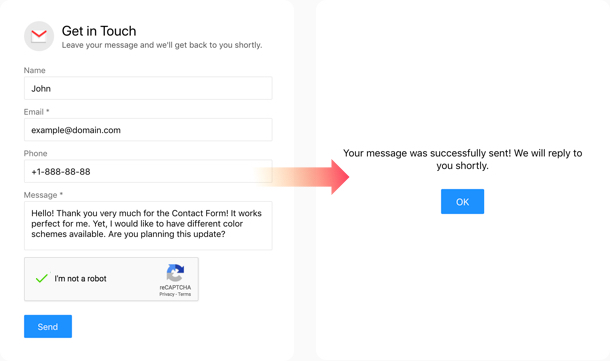
Task: Click the 'Leave your message' subtitle text
Action: point(162,45)
